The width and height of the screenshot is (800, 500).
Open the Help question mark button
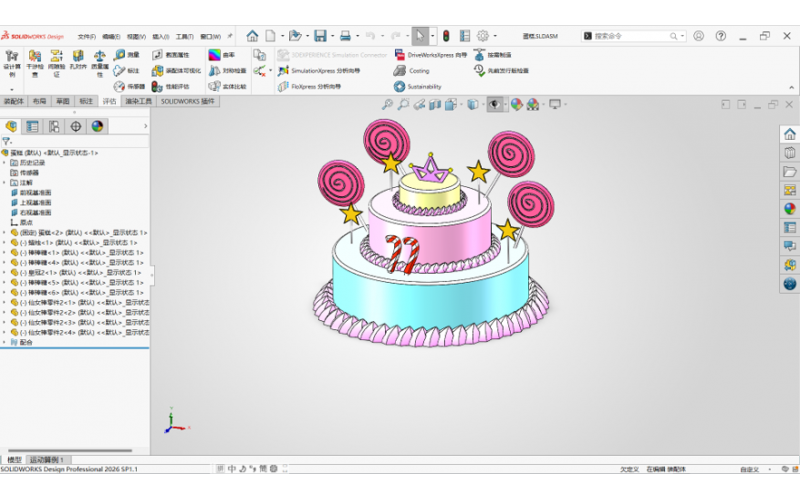click(720, 36)
